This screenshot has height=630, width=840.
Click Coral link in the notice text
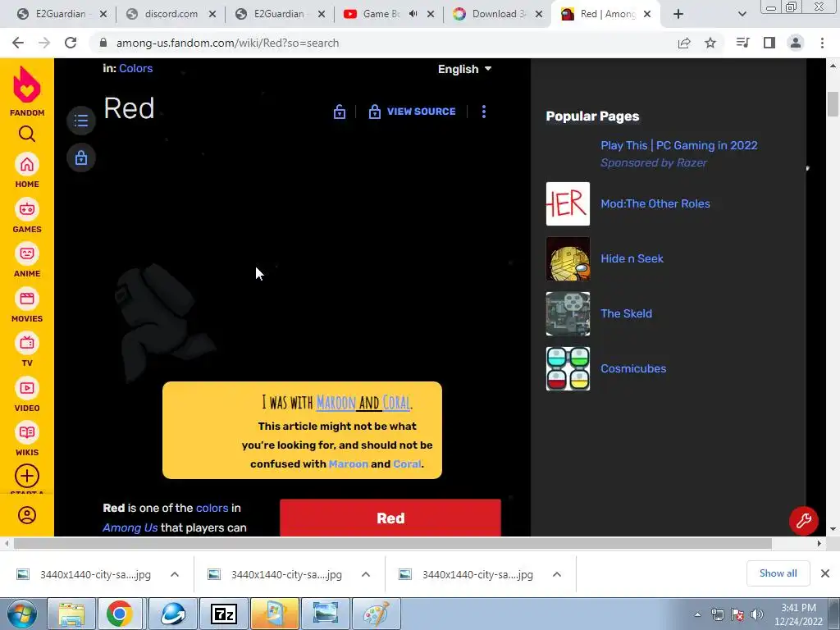tap(407, 464)
